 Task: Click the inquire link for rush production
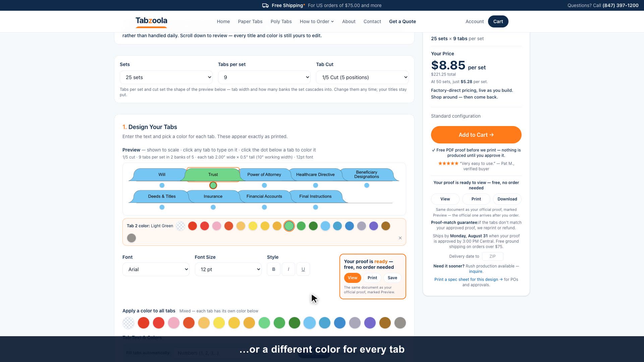[x=476, y=271]
